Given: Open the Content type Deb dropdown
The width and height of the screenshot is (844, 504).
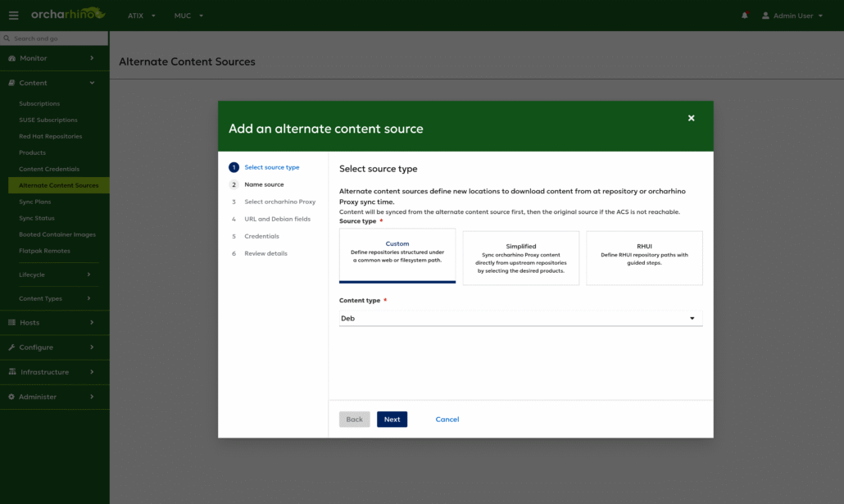Looking at the screenshot, I should (x=520, y=318).
